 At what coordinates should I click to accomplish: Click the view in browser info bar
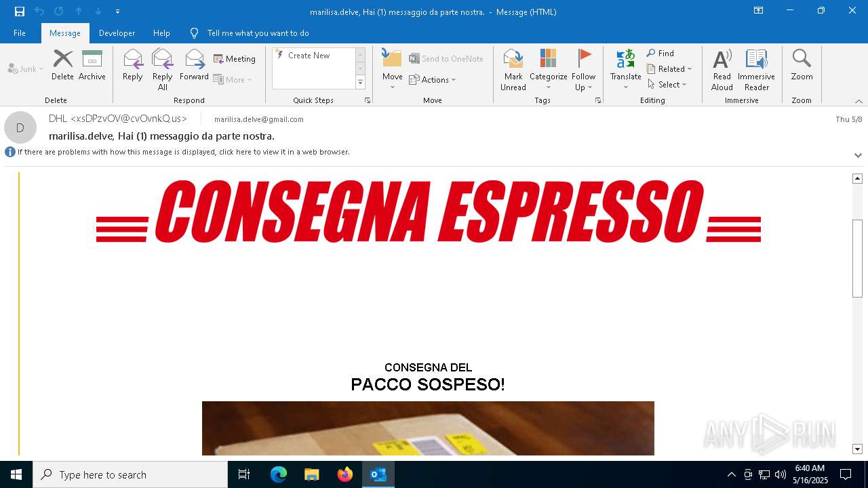[x=183, y=152]
